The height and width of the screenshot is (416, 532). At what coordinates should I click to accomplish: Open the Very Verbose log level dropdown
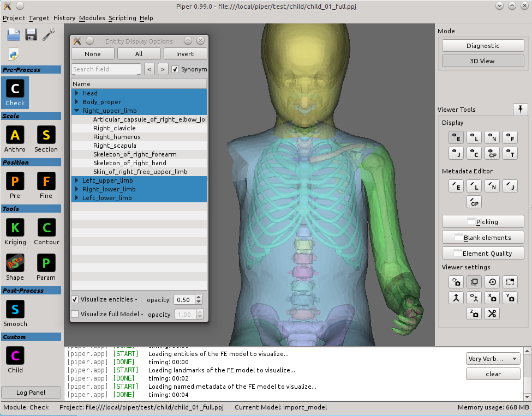pos(493,359)
